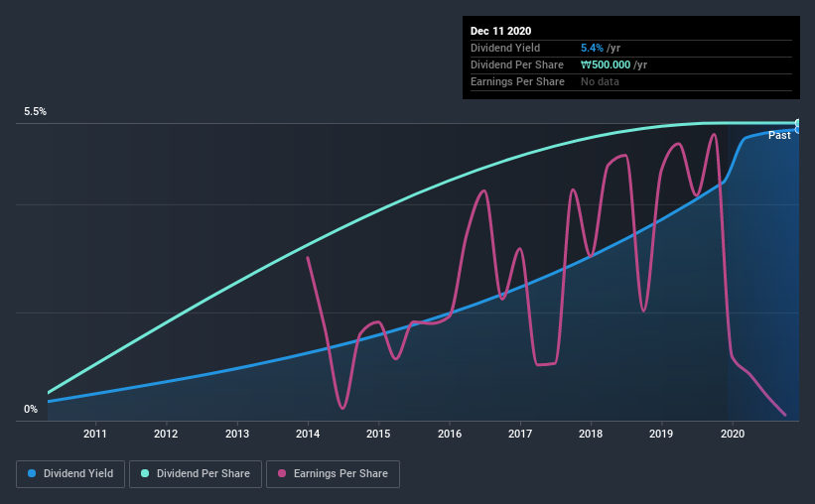Click the Past label on chart
The height and width of the screenshot is (504, 815).
[779, 136]
